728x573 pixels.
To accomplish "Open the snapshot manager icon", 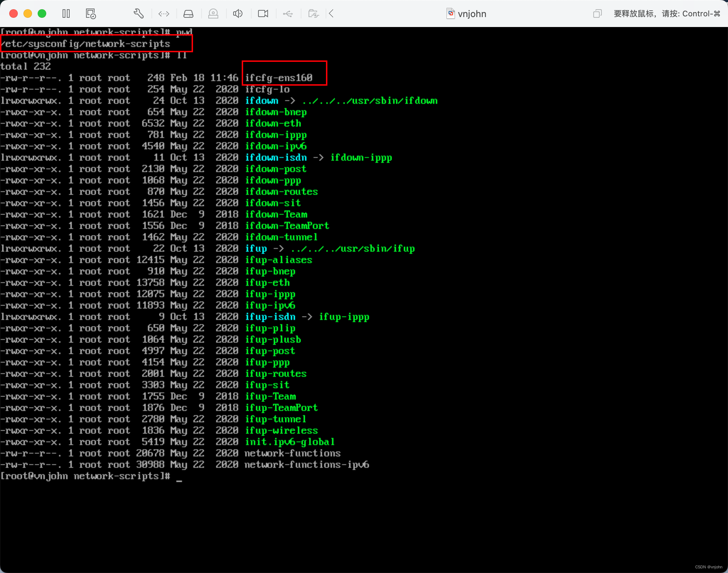I will (x=91, y=14).
